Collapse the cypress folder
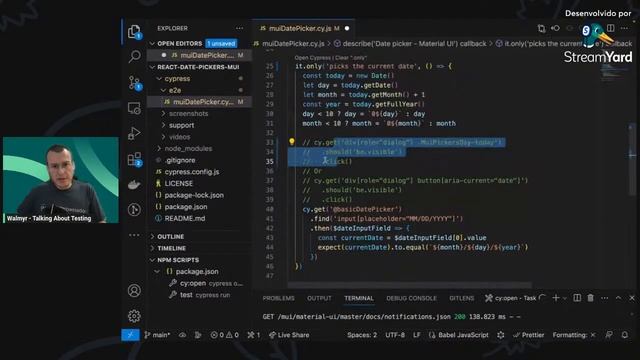The height and width of the screenshot is (360, 640). pos(177,79)
